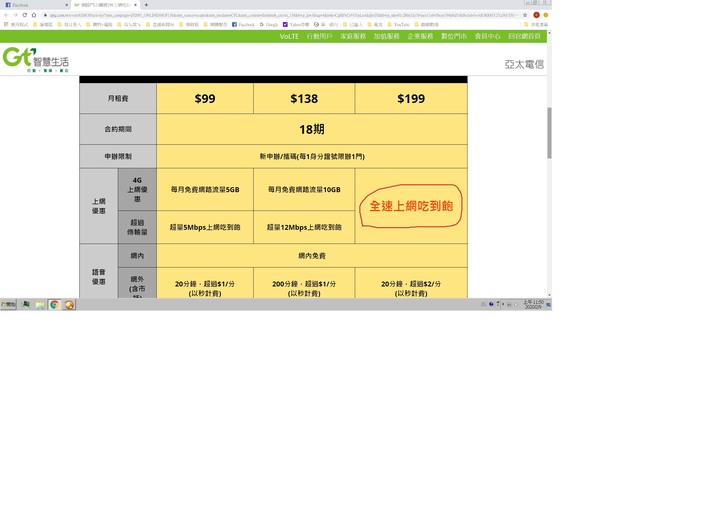
Task: Open the 家庭服務 menu item
Action: point(353,36)
